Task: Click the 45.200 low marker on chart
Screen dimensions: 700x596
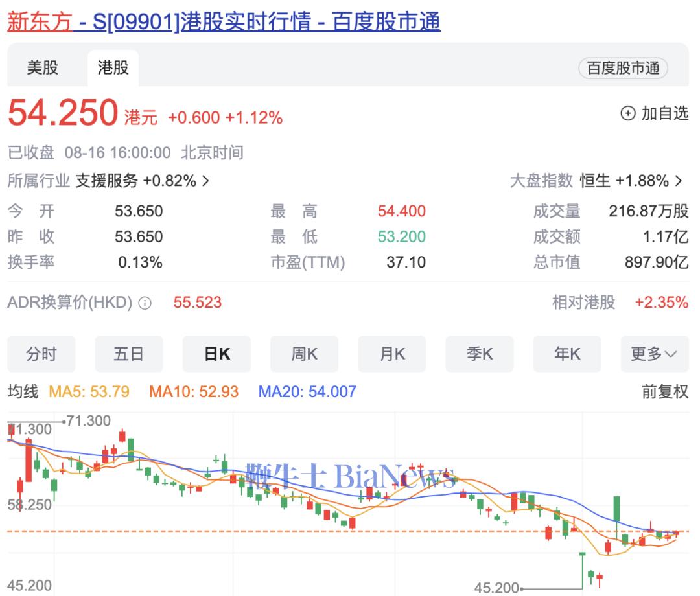Action: (496, 588)
